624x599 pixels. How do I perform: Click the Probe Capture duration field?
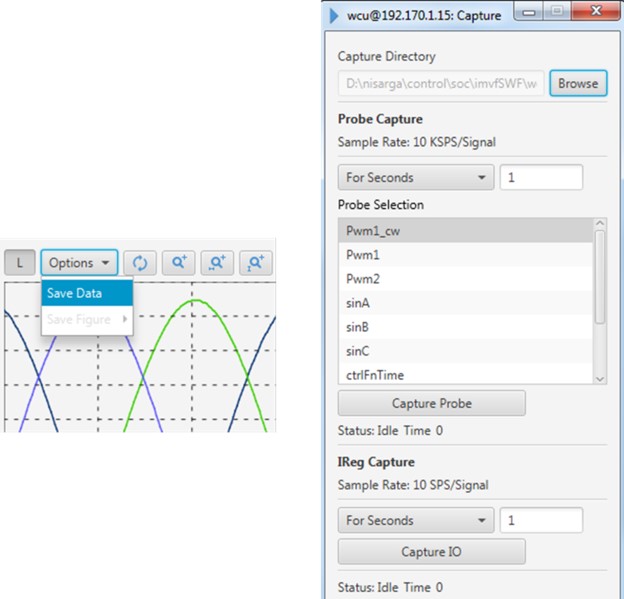point(540,178)
